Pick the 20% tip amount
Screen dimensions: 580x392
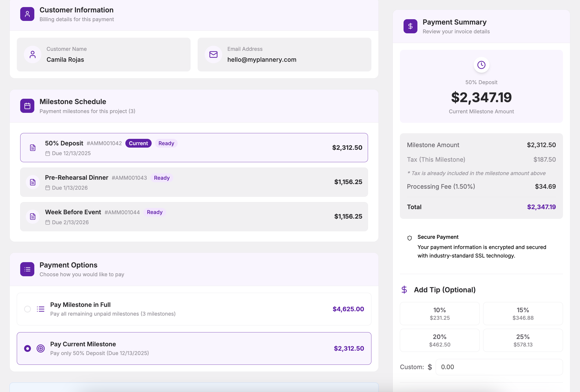tap(439, 340)
